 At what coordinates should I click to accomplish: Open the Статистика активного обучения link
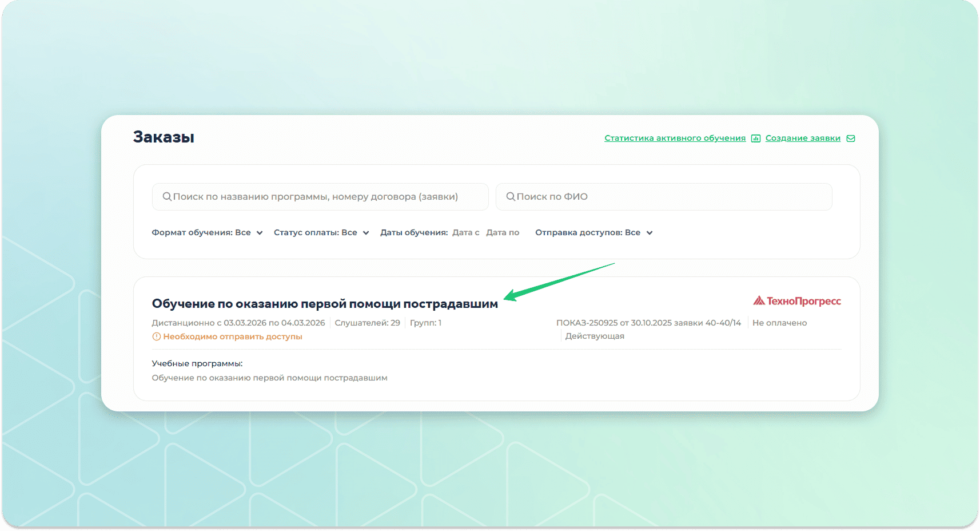pos(675,138)
